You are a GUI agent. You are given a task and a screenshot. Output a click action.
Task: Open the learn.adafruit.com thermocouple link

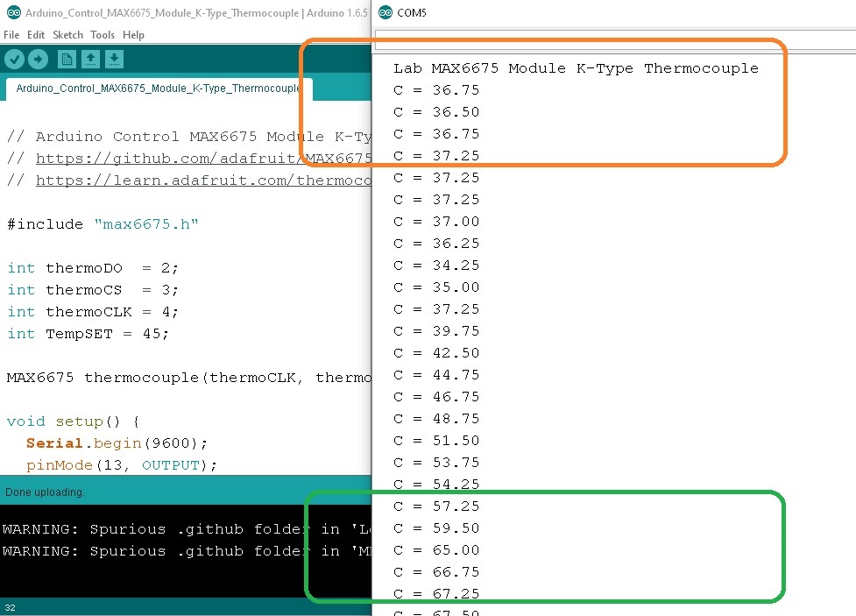203,181
